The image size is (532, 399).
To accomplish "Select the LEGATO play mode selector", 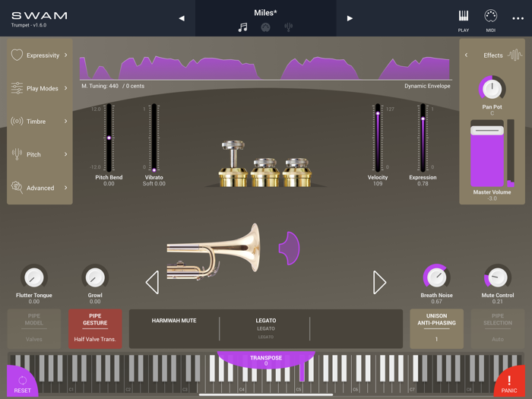I will (x=266, y=328).
